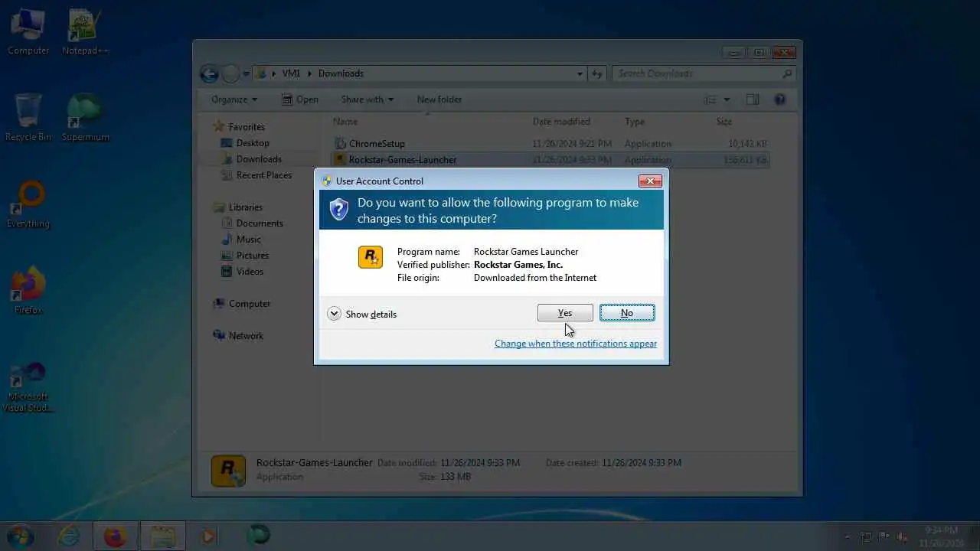Select ChromeSetup file in list
Screen dimensions: 980x551
[x=551, y=144]
